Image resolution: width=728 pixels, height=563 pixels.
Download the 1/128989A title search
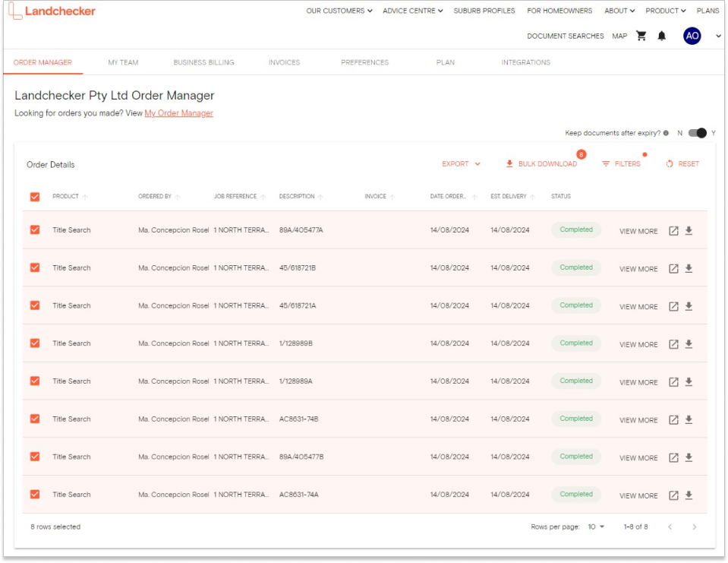689,382
